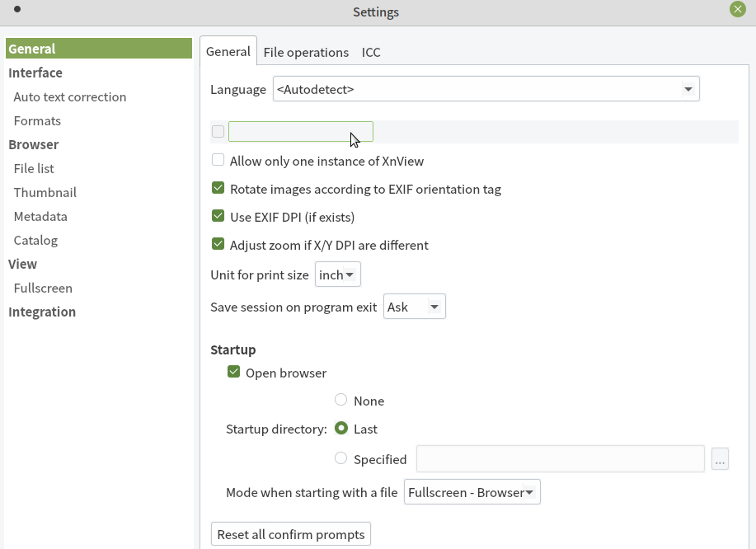Switch to the ICC tab
The width and height of the screenshot is (756, 549).
(371, 52)
